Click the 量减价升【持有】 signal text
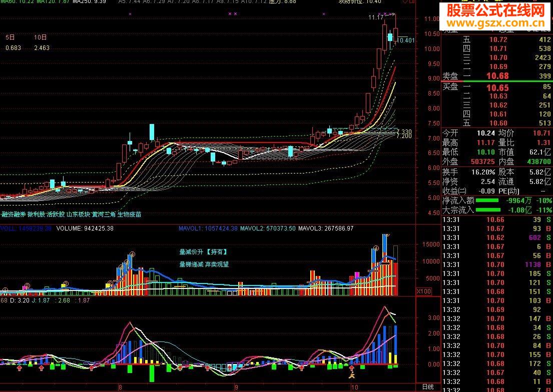553x392 pixels. coord(204,252)
